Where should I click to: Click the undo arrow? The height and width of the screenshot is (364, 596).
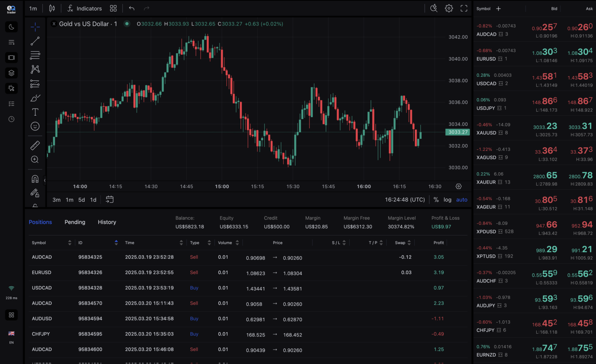[132, 9]
